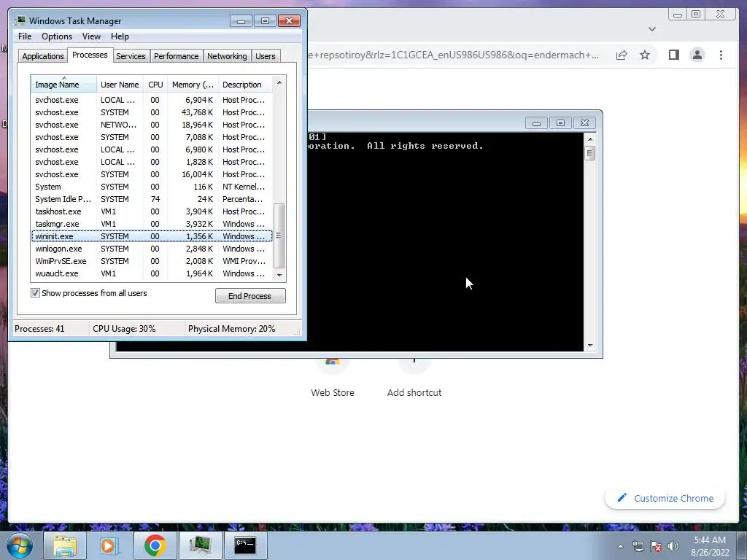Select wininit.exe process row
Viewport: 747px width, 560px height.
click(x=152, y=236)
